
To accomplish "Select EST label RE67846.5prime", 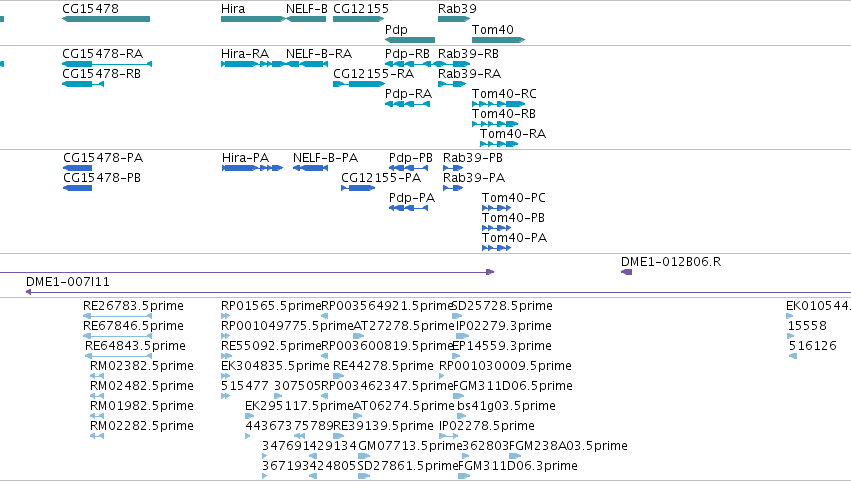I will (x=133, y=326).
